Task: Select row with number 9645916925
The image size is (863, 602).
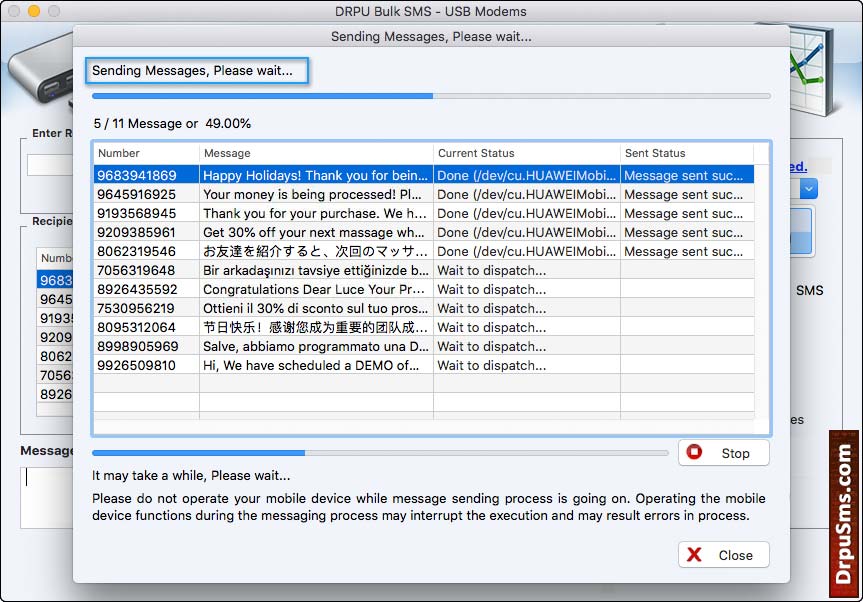Action: coord(423,194)
